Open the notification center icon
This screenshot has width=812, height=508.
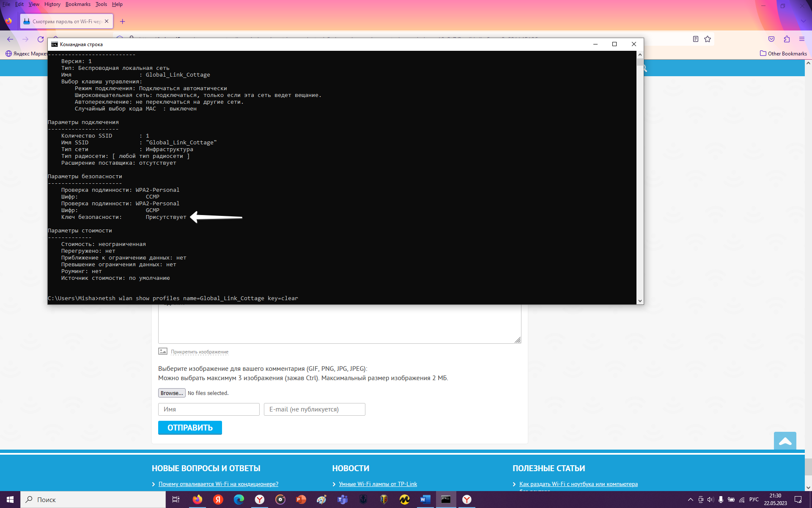(x=798, y=500)
